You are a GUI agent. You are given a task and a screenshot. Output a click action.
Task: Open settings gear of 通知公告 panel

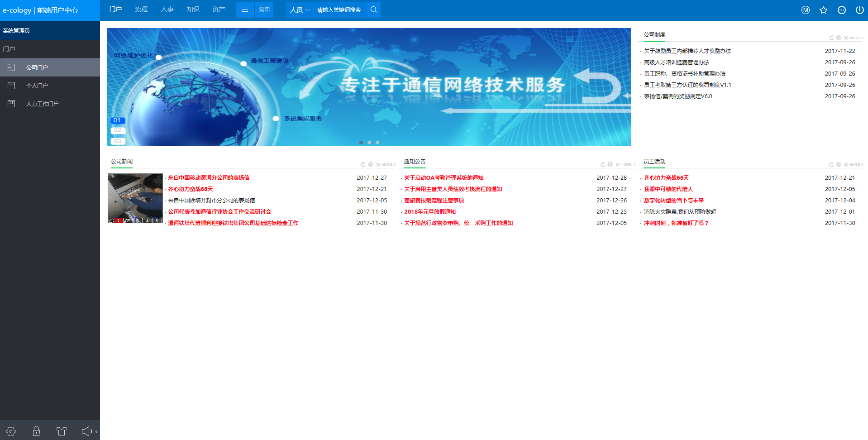[x=610, y=164]
